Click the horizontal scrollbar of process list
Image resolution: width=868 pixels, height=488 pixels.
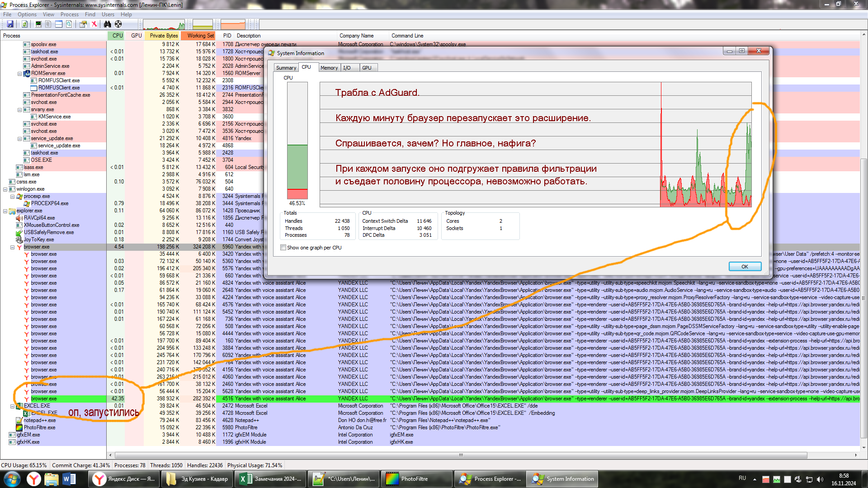click(461, 455)
